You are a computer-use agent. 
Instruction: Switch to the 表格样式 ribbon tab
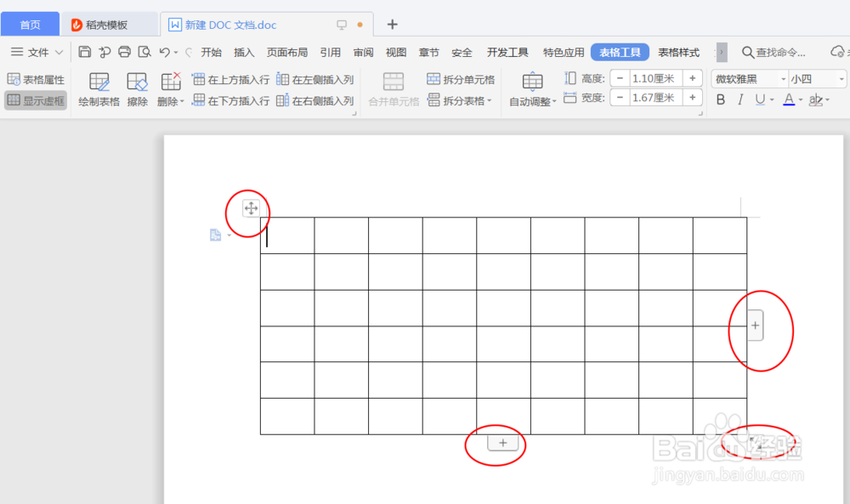point(678,52)
